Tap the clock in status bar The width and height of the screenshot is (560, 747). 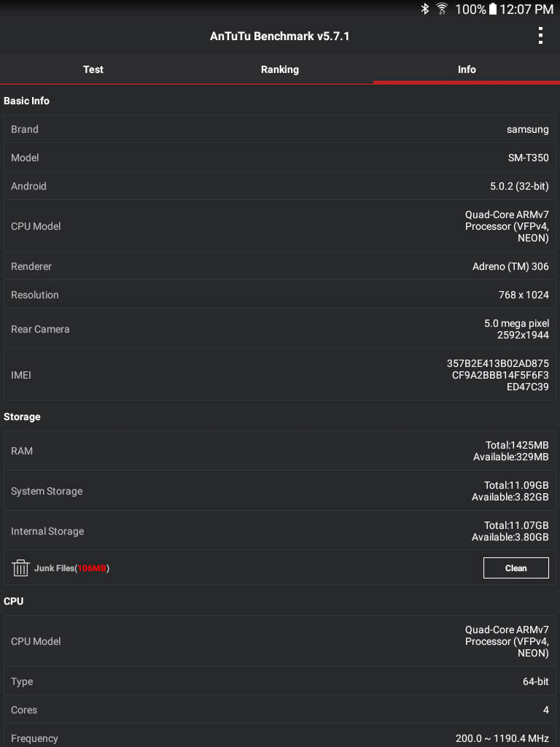(x=526, y=9)
